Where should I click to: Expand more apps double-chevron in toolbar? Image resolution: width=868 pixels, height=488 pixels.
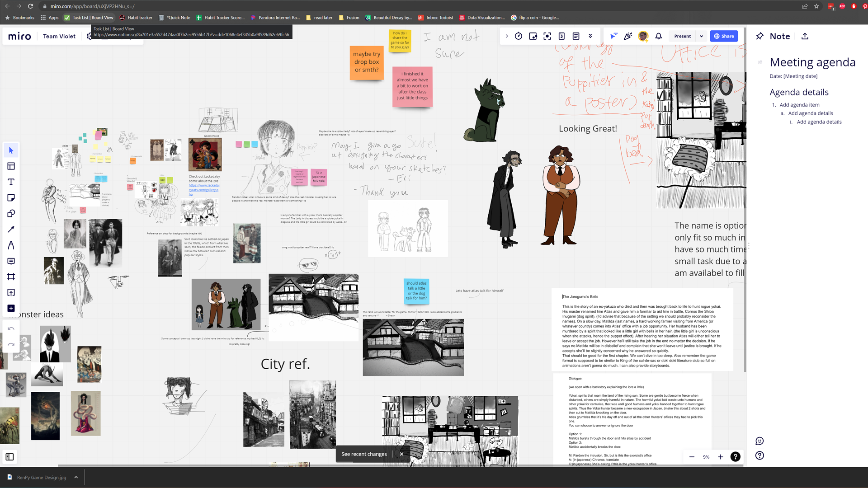point(590,36)
